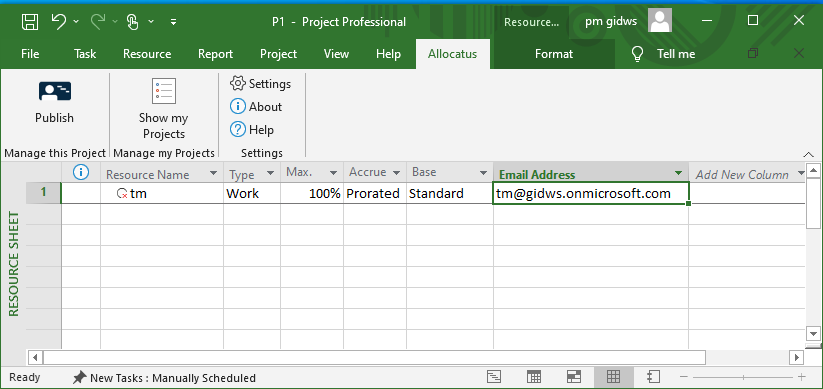
Task: Click the Touch/Mouse mode icon
Action: click(x=133, y=22)
